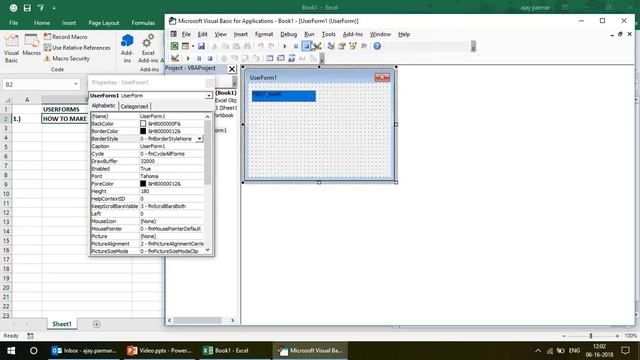Save the project with the VBA floppy icon

(x=201, y=46)
